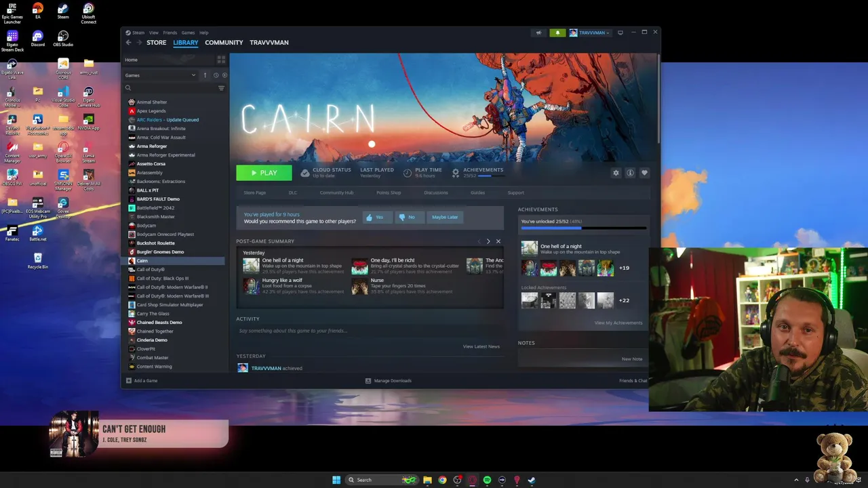This screenshot has height=488, width=868.
Task: Show ready-to-play games via the play circle icon
Action: tap(224, 75)
